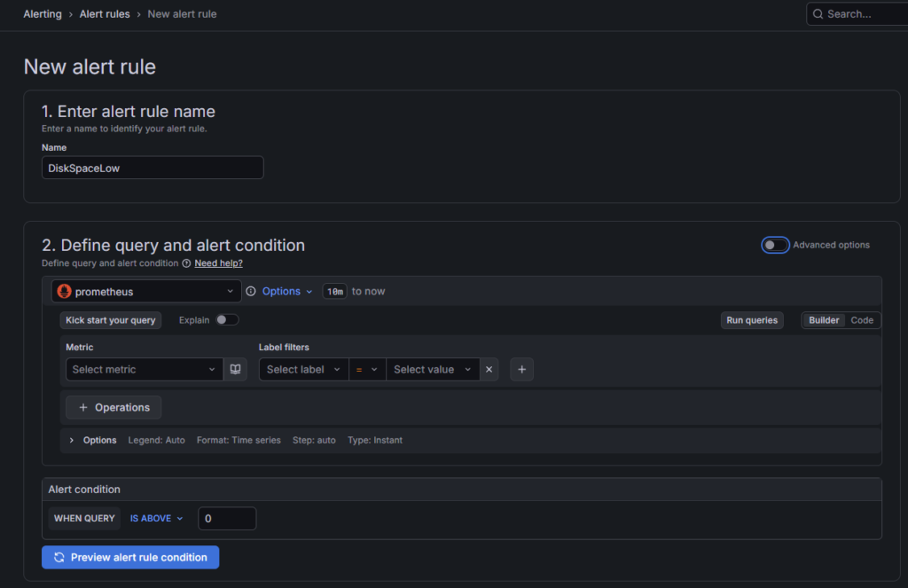
Task: Open the prometheus data source dropdown
Action: [146, 292]
